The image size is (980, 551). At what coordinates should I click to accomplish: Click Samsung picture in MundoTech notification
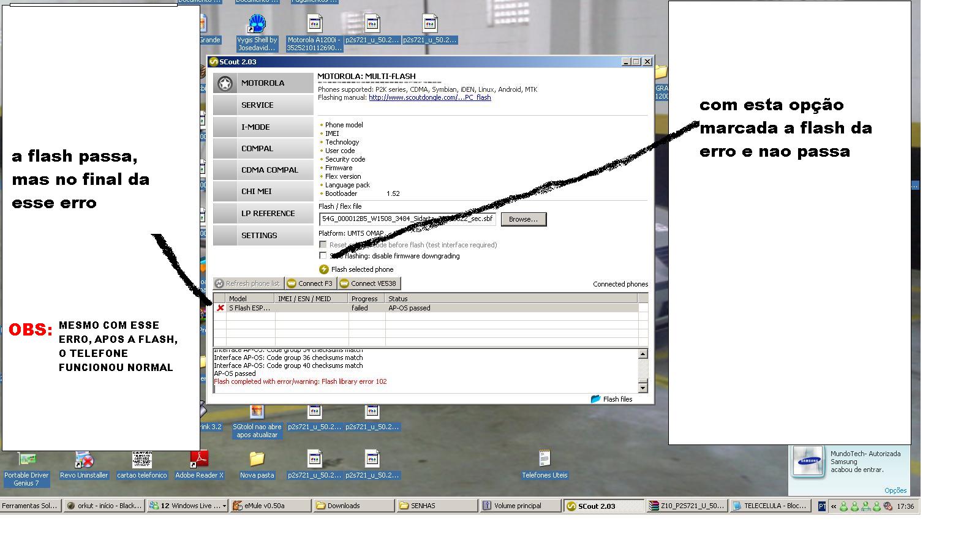pyautogui.click(x=808, y=462)
